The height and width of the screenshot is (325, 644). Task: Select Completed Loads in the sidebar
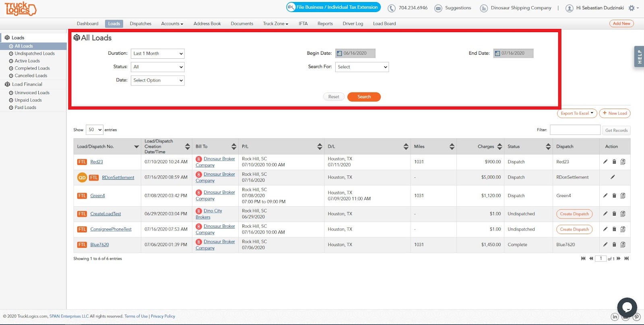tap(32, 68)
